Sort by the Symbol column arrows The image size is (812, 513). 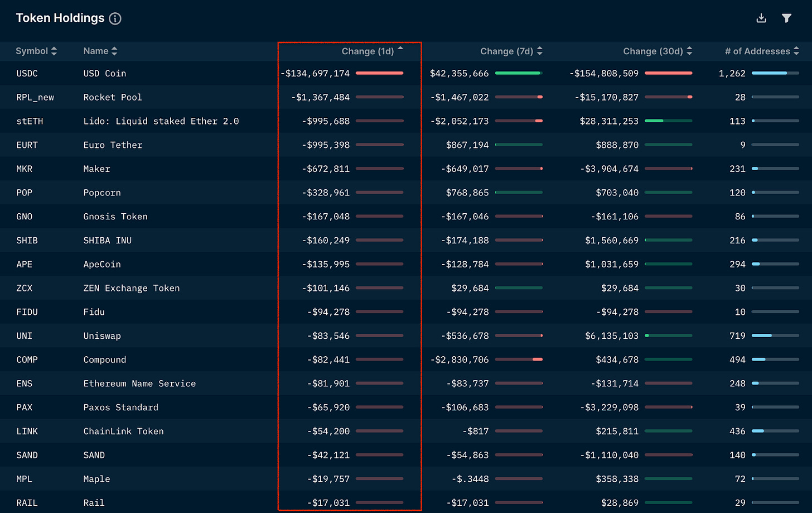(x=54, y=51)
